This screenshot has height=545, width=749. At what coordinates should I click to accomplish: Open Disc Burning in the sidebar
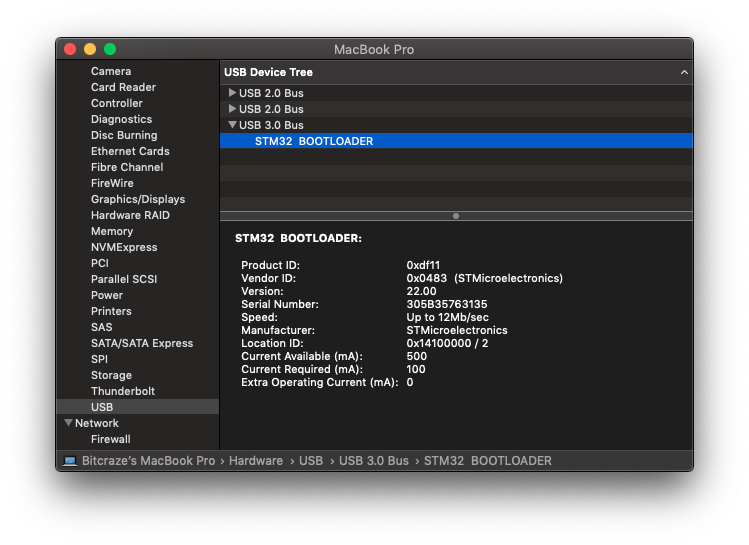[x=124, y=135]
